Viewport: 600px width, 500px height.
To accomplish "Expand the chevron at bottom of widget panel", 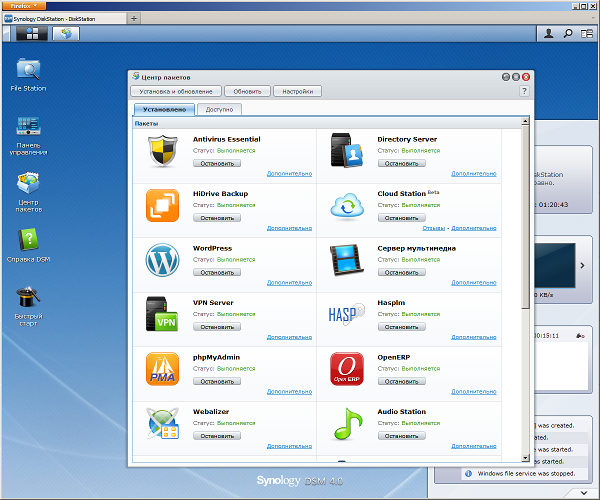I will (584, 493).
